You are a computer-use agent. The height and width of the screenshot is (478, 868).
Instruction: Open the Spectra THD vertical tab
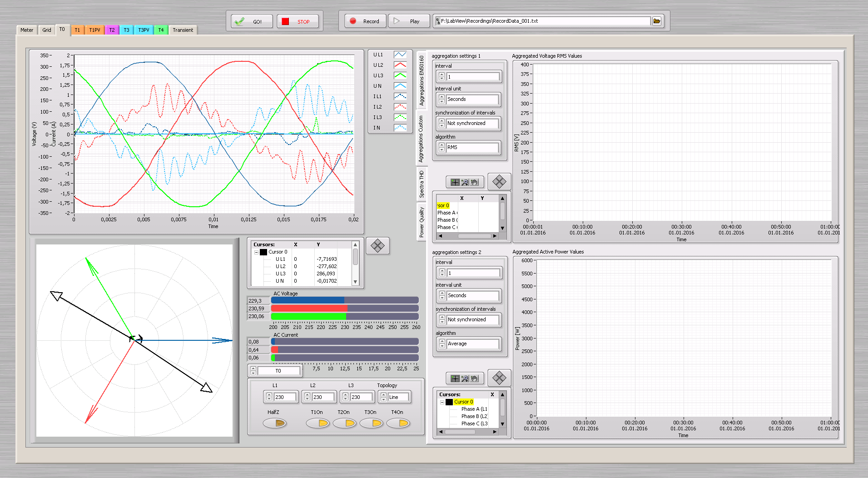point(422,184)
